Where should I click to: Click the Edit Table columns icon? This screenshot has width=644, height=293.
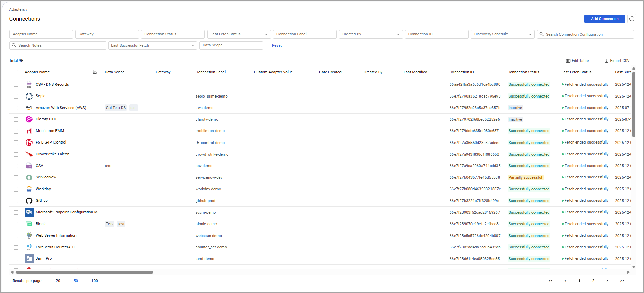[x=568, y=61]
